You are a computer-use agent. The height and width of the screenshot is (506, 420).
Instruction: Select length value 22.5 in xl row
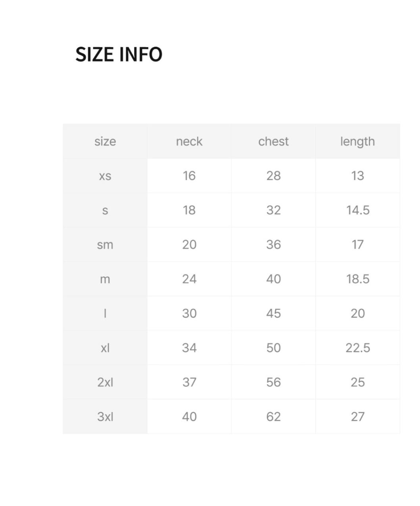click(357, 348)
